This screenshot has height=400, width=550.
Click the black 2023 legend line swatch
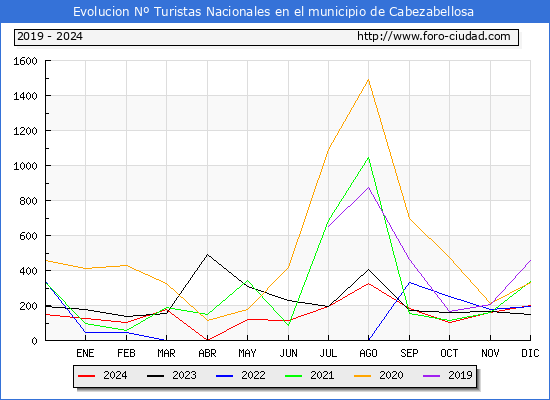pyautogui.click(x=155, y=376)
